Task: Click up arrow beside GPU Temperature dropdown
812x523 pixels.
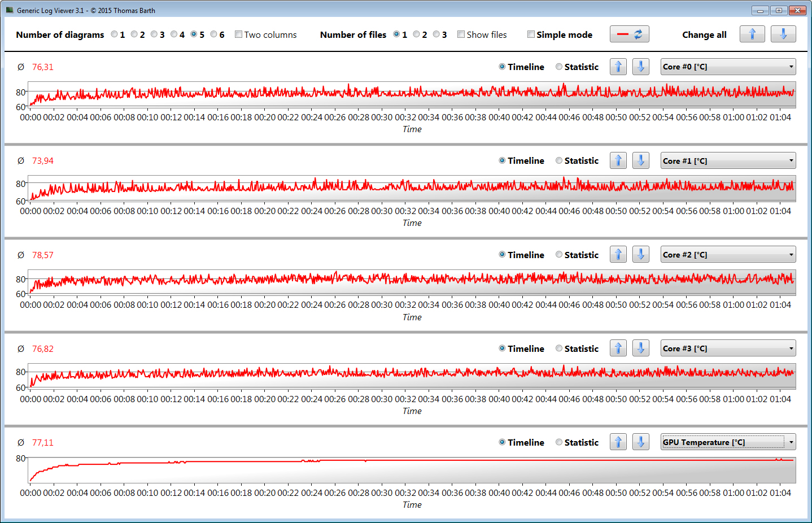Action: (x=618, y=442)
